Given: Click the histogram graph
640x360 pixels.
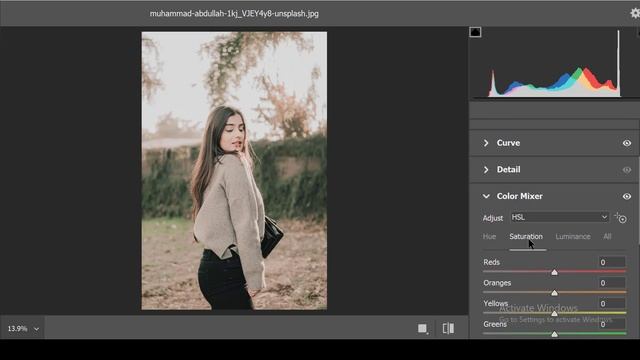Looking at the screenshot, I should [x=554, y=63].
